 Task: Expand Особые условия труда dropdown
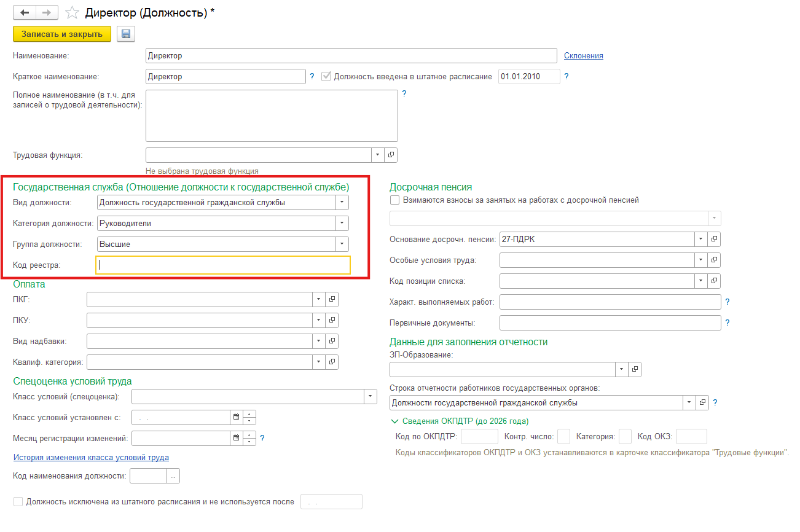701,260
